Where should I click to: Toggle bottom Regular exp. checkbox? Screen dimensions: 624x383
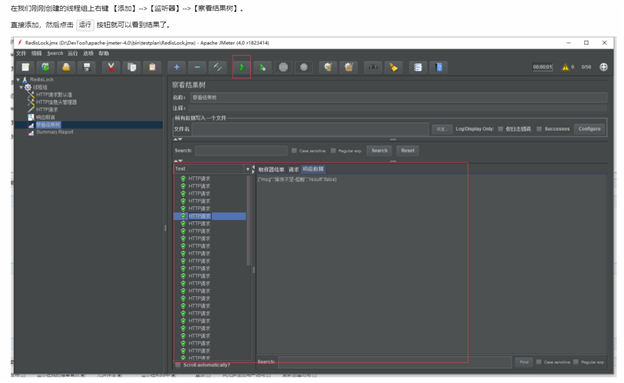576,362
